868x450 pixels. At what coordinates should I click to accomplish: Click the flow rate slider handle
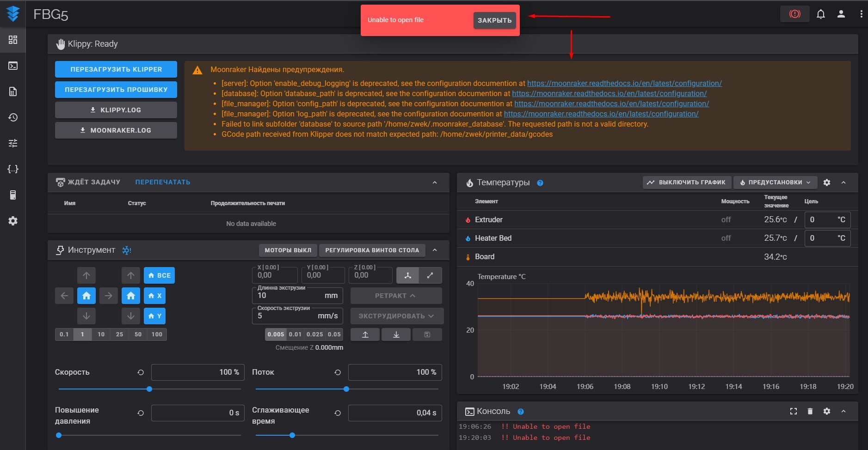[346, 389]
